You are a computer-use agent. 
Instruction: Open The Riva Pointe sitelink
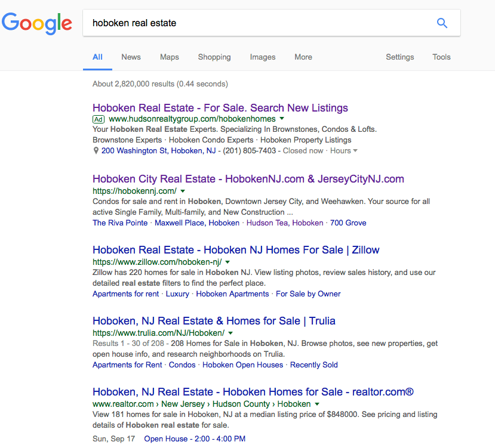[120, 223]
